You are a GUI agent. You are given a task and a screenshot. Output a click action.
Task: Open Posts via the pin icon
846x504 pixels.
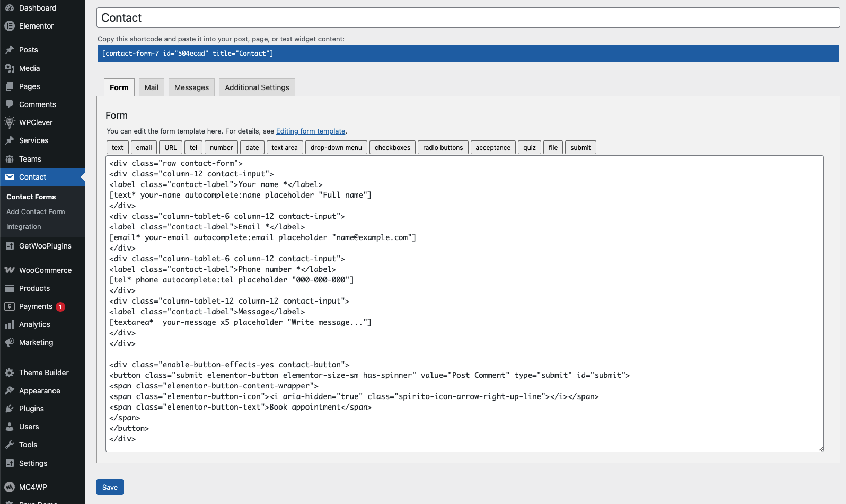point(10,50)
